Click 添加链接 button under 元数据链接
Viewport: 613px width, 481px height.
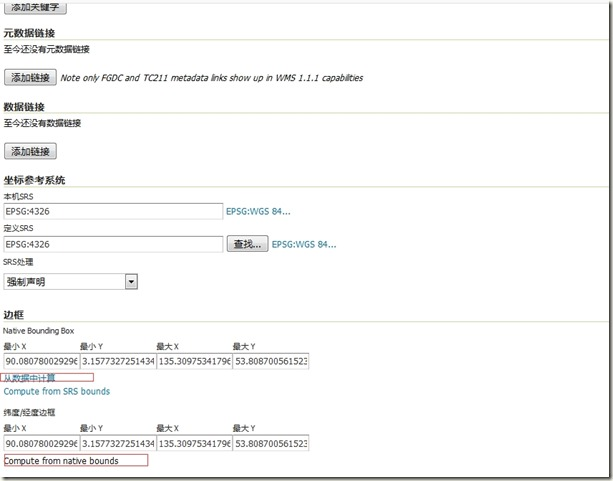(30, 77)
